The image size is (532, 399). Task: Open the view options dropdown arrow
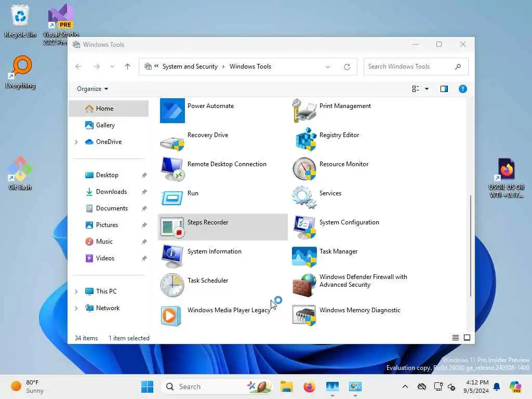(427, 89)
